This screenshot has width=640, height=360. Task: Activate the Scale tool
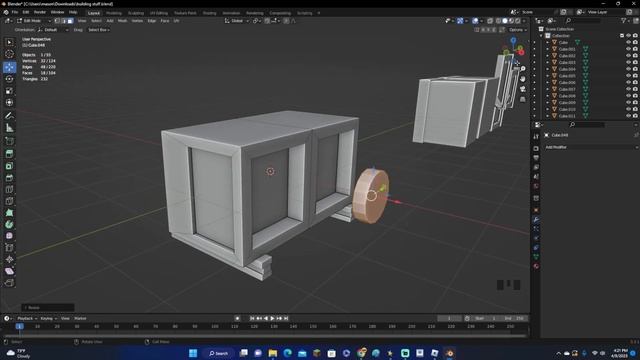click(9, 91)
